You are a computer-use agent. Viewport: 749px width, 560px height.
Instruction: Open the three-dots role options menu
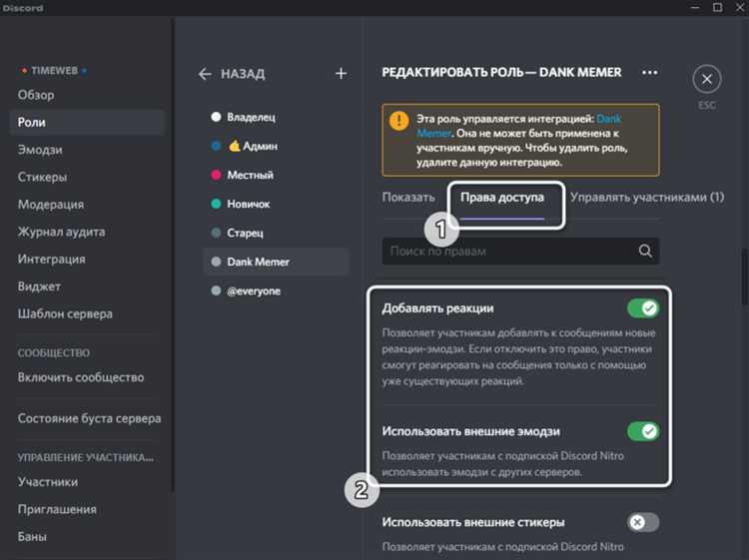coord(650,73)
